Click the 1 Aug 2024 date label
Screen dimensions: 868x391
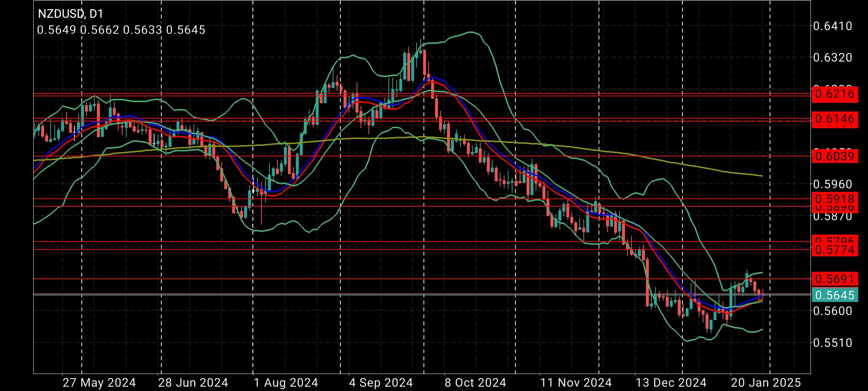click(286, 383)
